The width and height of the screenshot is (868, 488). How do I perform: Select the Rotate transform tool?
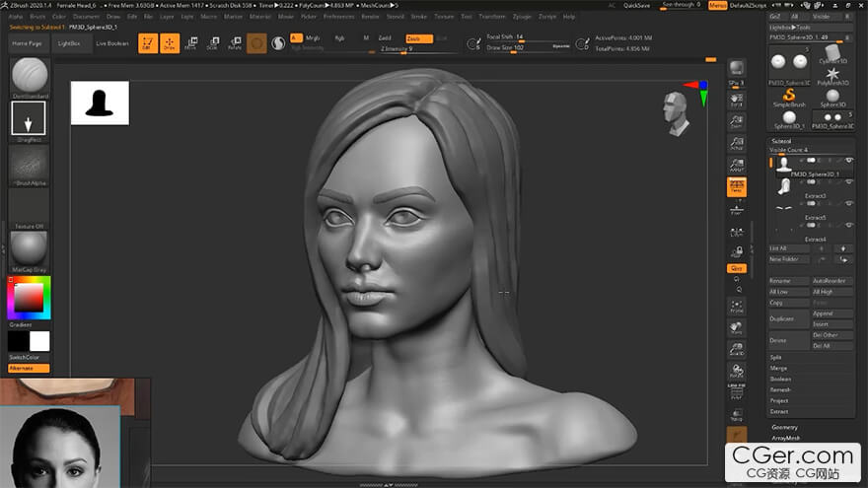[x=236, y=43]
